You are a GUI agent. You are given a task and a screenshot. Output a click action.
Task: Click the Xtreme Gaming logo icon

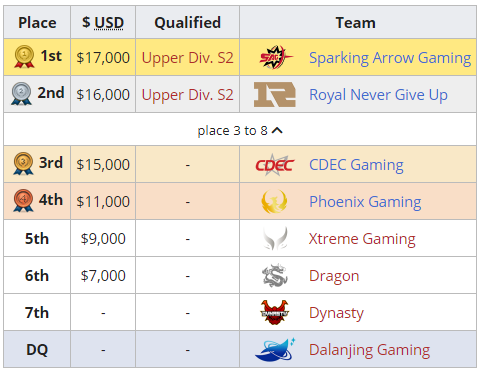point(275,239)
